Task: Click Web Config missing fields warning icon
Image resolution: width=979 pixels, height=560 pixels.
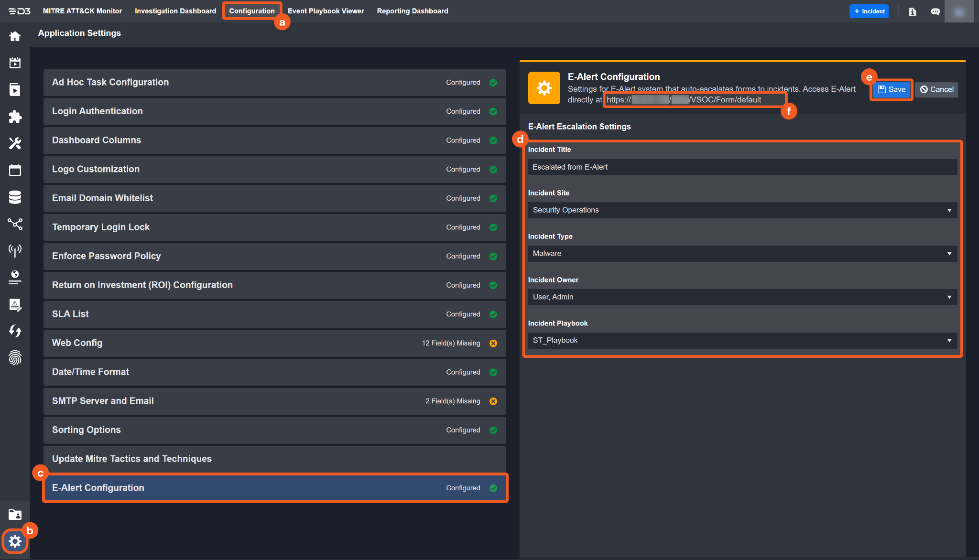Action: [493, 343]
